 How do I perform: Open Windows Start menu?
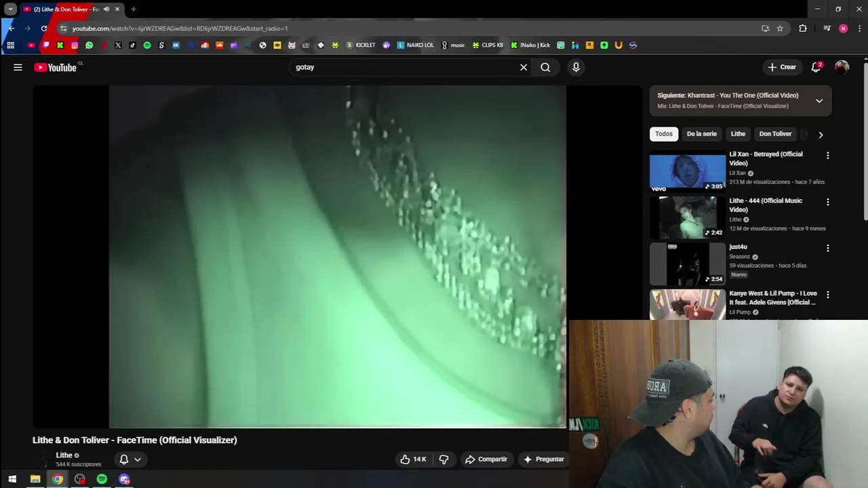click(x=12, y=479)
